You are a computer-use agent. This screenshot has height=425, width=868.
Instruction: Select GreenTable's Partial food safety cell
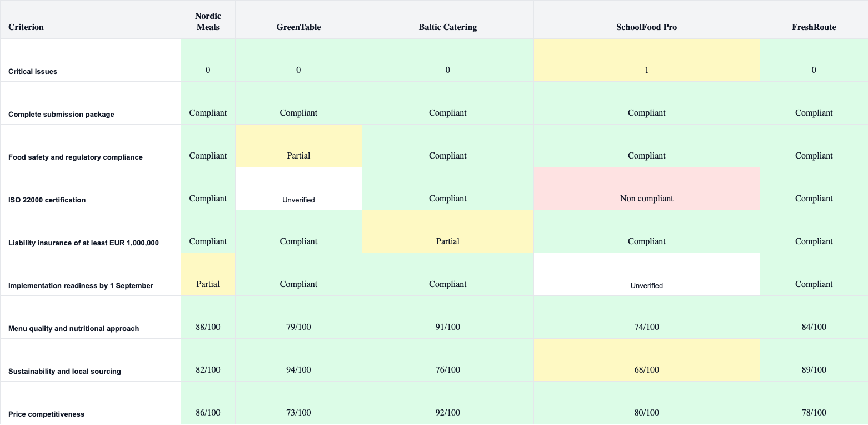299,146
